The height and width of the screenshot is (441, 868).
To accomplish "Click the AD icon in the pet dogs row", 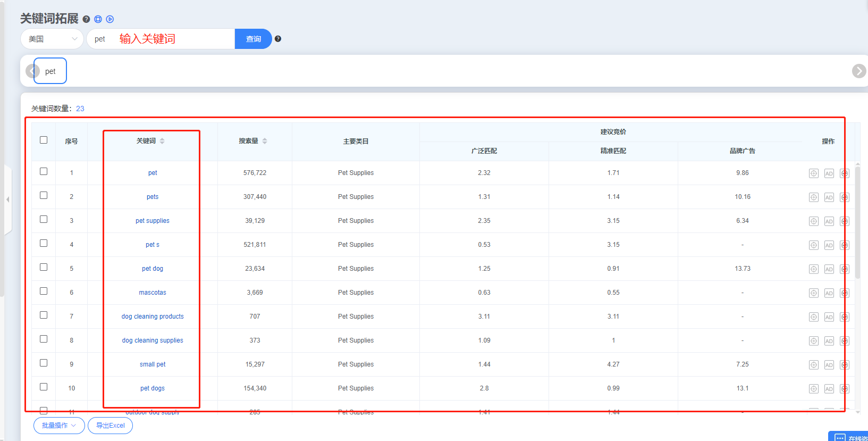I will (x=829, y=389).
